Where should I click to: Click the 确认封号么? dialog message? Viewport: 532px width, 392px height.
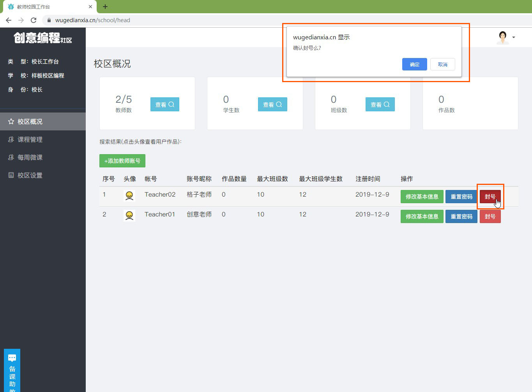(307, 48)
